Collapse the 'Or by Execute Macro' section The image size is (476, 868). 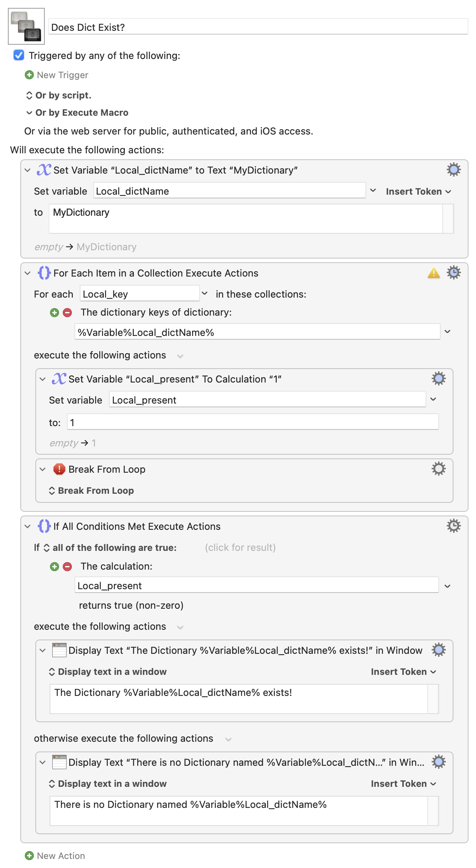(29, 113)
